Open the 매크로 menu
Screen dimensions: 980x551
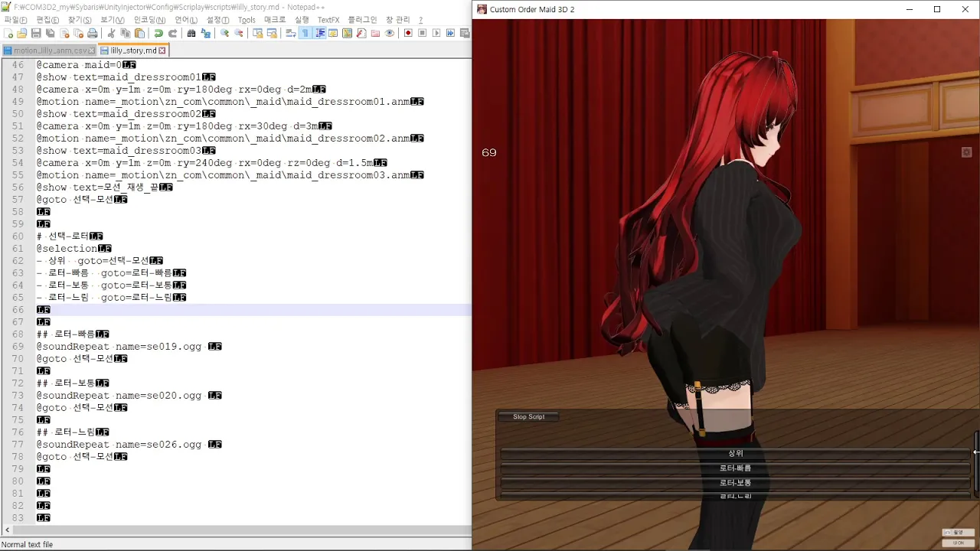click(275, 20)
